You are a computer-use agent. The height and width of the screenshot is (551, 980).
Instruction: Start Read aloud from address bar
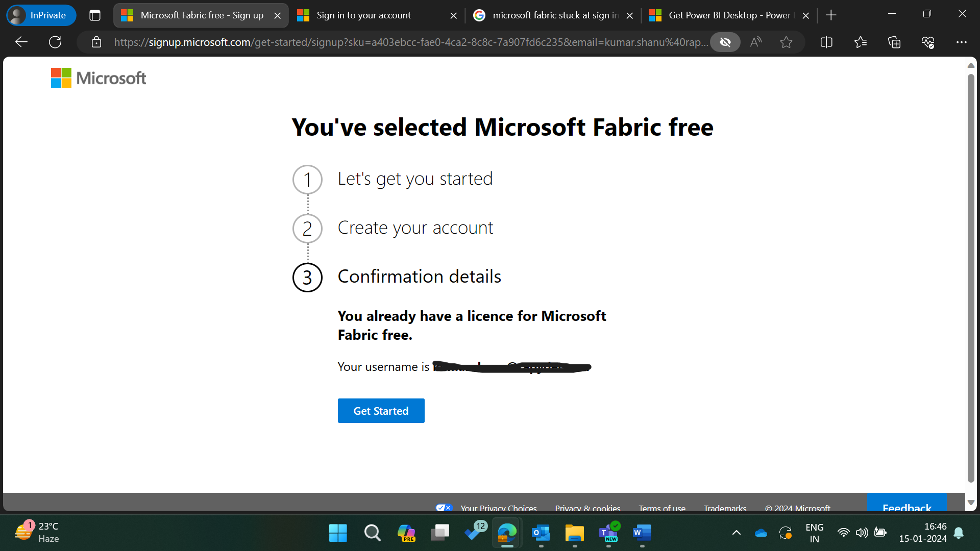tap(756, 42)
